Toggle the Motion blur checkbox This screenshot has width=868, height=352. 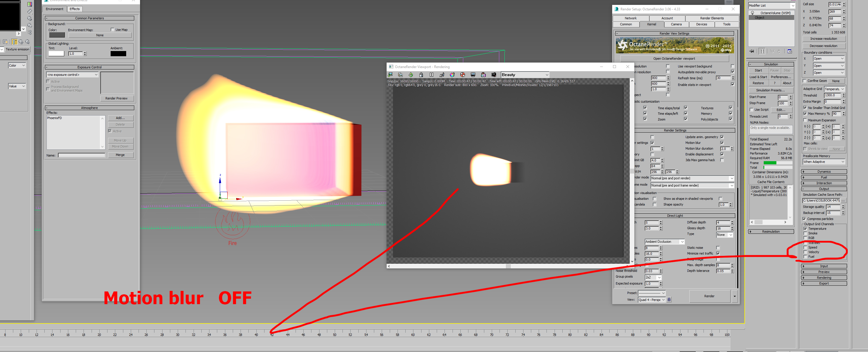tap(722, 143)
